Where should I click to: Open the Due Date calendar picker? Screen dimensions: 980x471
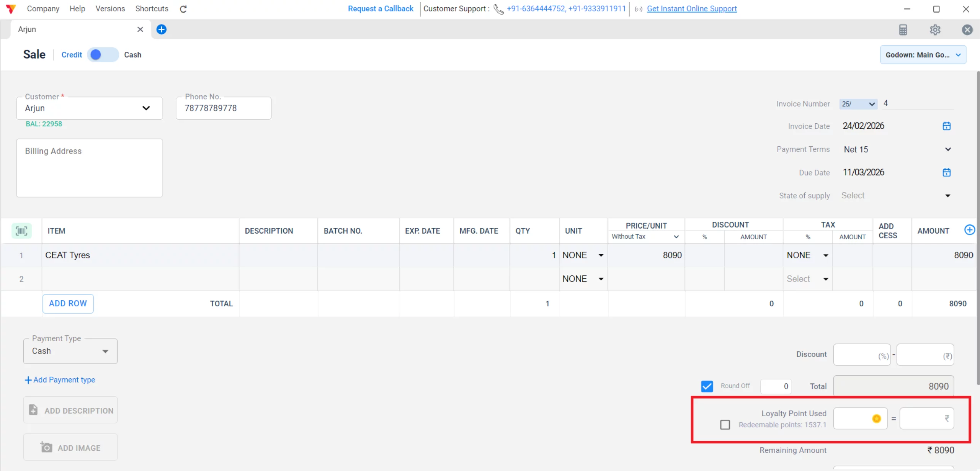pos(946,173)
